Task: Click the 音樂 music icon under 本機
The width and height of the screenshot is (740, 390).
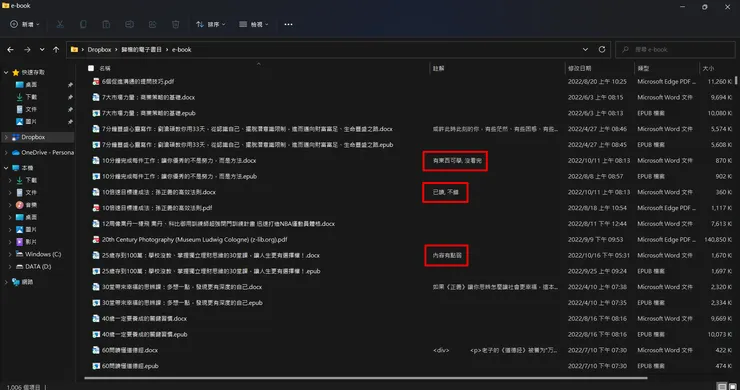Action: [x=19, y=205]
